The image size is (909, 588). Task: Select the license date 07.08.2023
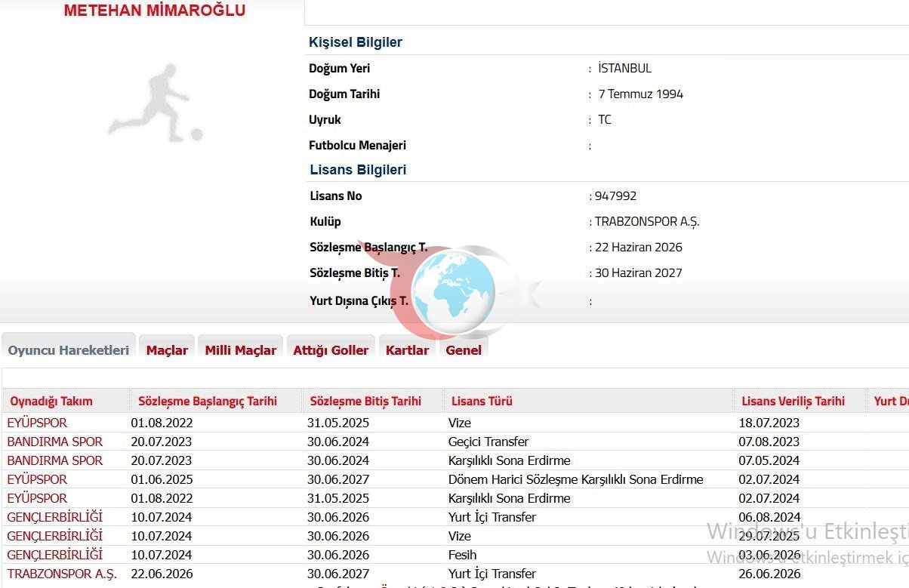pos(769,442)
